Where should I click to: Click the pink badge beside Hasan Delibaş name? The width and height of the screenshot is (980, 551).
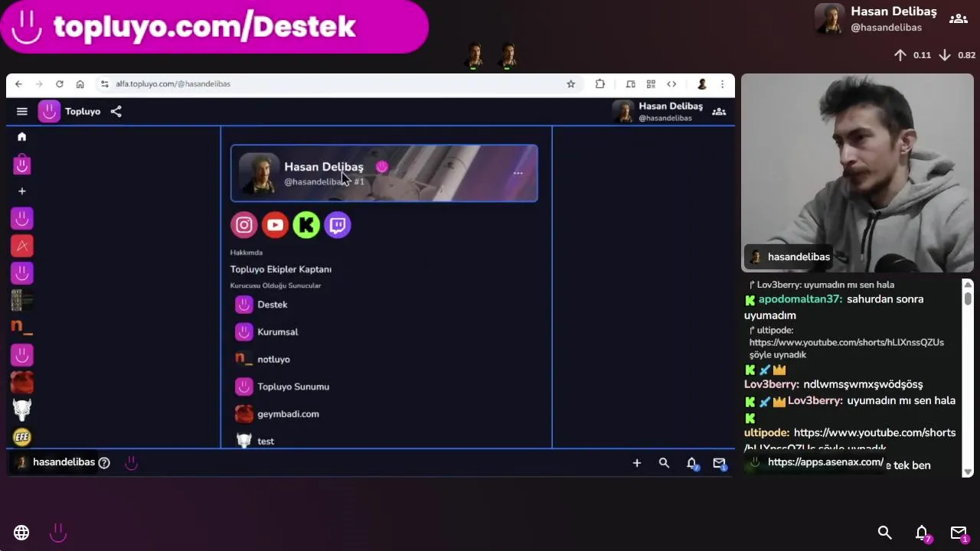381,167
